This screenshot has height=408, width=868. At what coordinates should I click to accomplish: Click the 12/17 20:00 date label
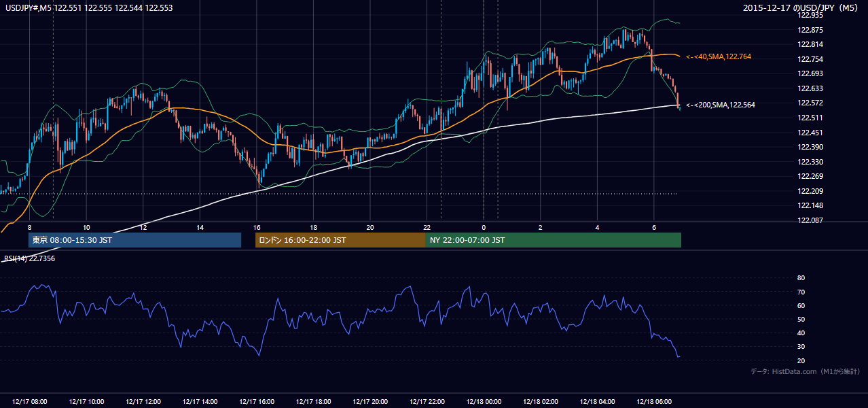[370, 402]
